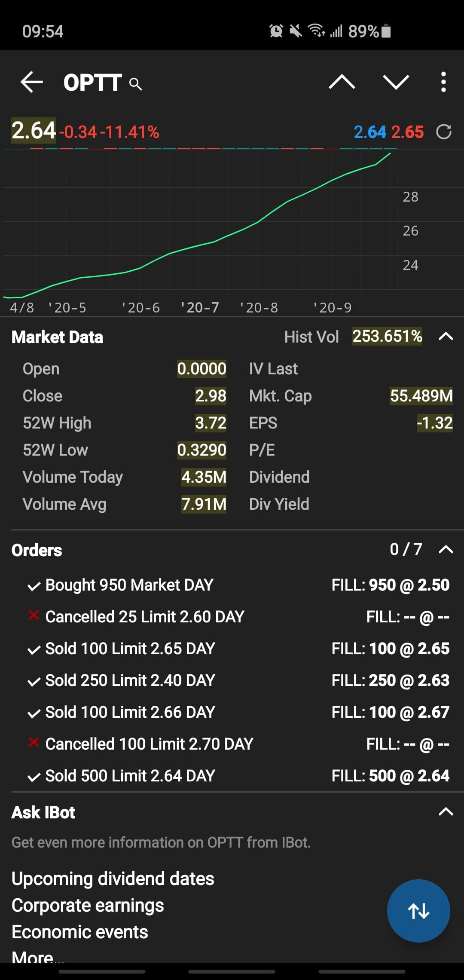The image size is (464, 980).
Task: Tap the alarm icon in status bar
Action: tap(276, 31)
